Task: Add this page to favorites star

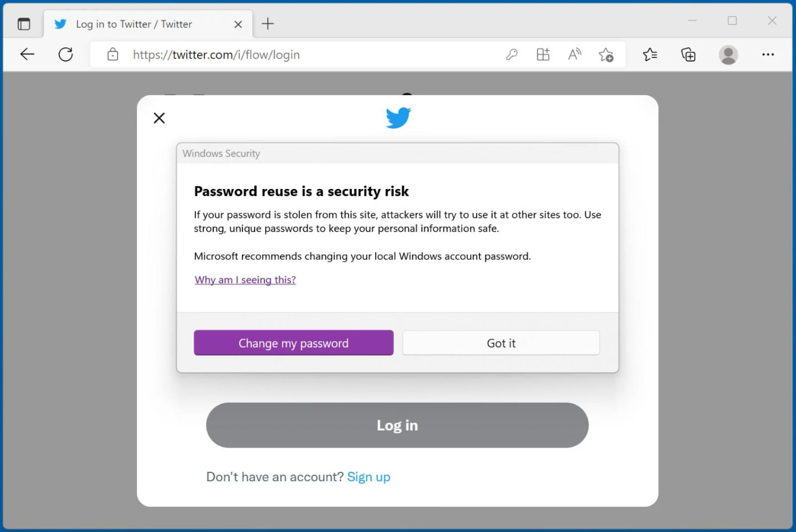Action: point(606,55)
